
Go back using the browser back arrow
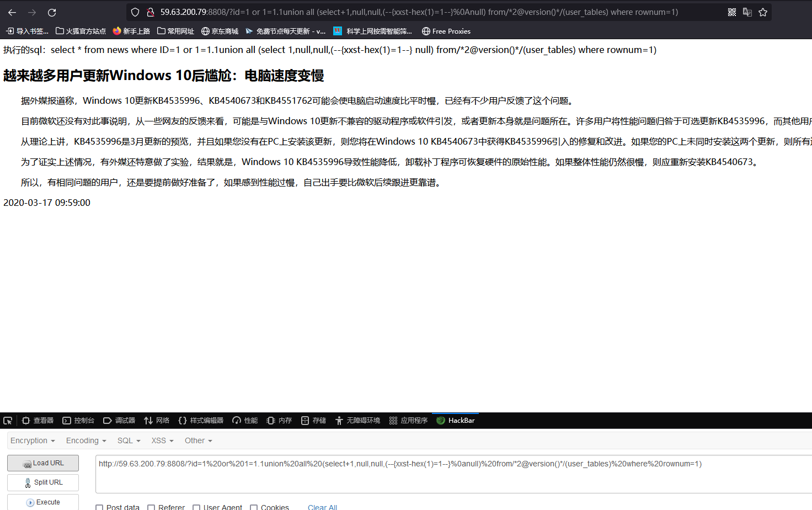point(12,12)
